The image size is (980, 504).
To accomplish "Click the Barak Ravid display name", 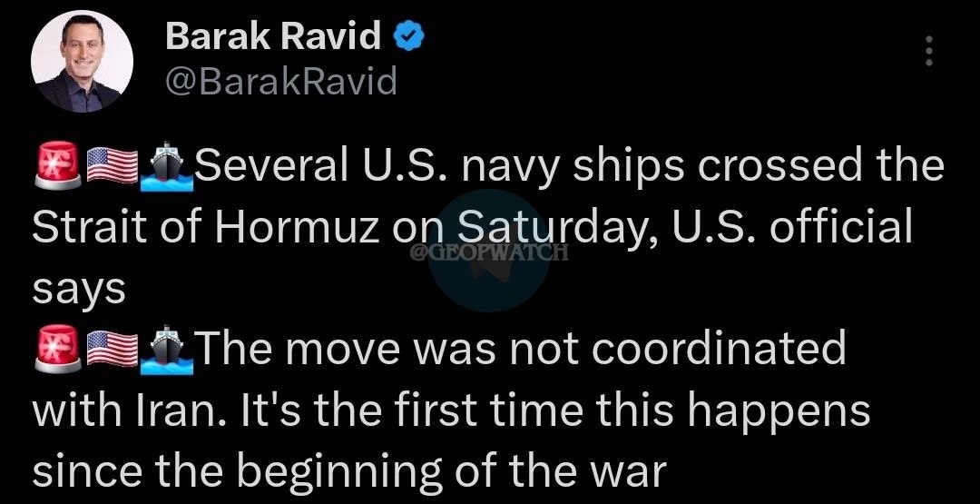I will [273, 37].
